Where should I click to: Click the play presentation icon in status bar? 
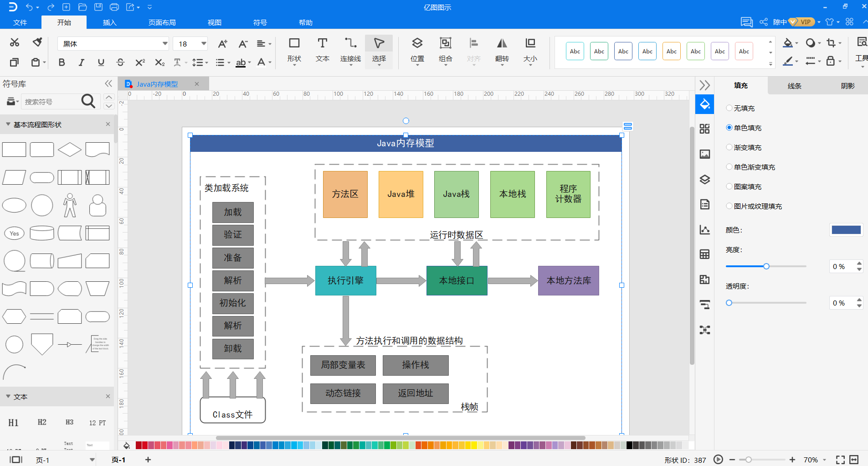(x=718, y=459)
